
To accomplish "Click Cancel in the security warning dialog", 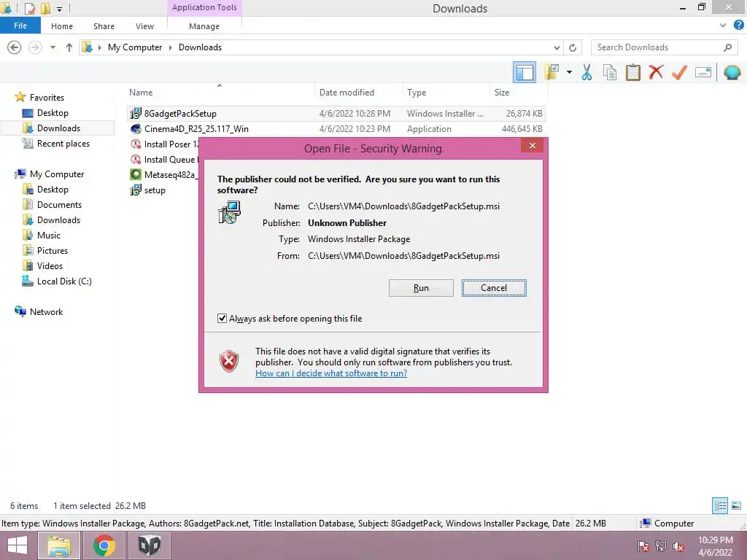I will coord(494,288).
